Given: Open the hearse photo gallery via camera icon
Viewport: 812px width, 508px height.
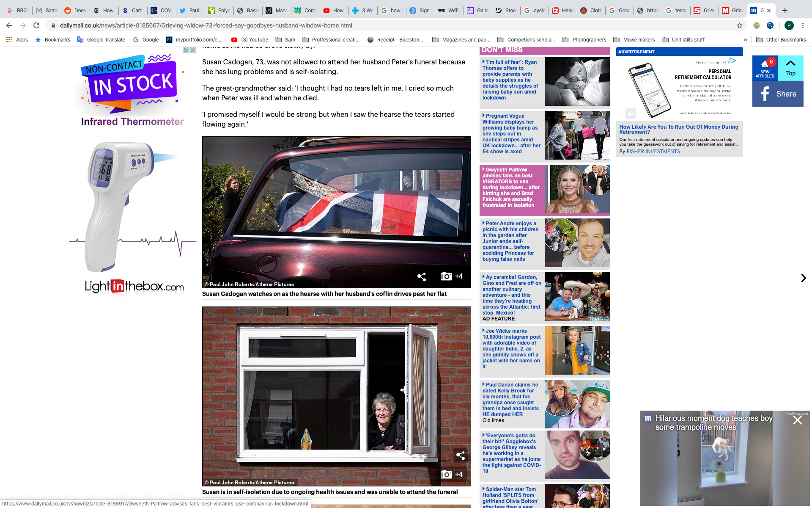Looking at the screenshot, I should (447, 276).
